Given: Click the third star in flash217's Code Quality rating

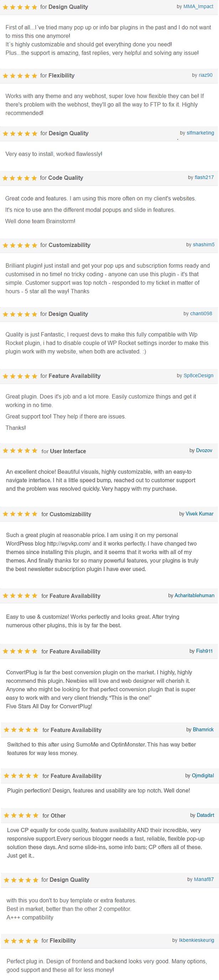Looking at the screenshot, I should [x=20, y=178].
